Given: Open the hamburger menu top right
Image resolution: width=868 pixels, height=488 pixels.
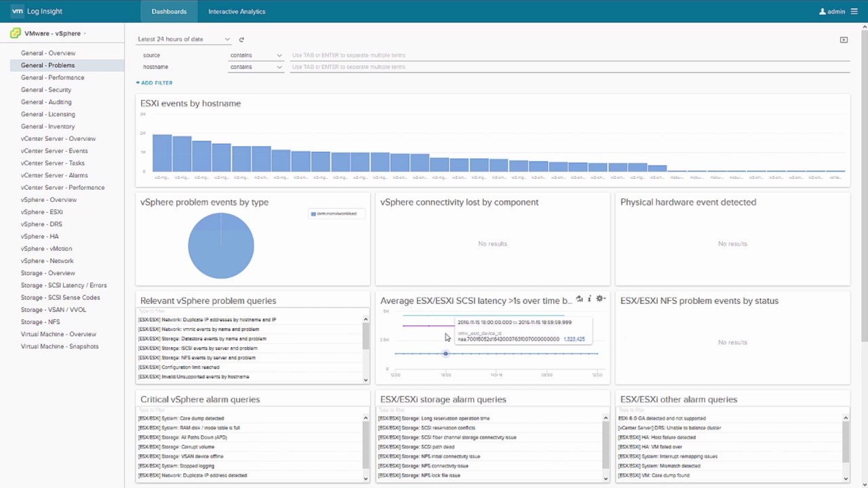Looking at the screenshot, I should tap(854, 12).
